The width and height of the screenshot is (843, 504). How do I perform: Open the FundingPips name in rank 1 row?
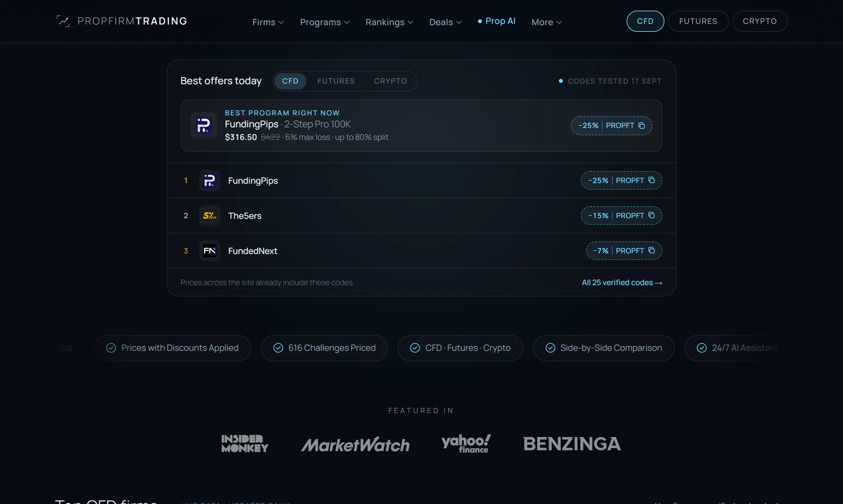coord(253,181)
